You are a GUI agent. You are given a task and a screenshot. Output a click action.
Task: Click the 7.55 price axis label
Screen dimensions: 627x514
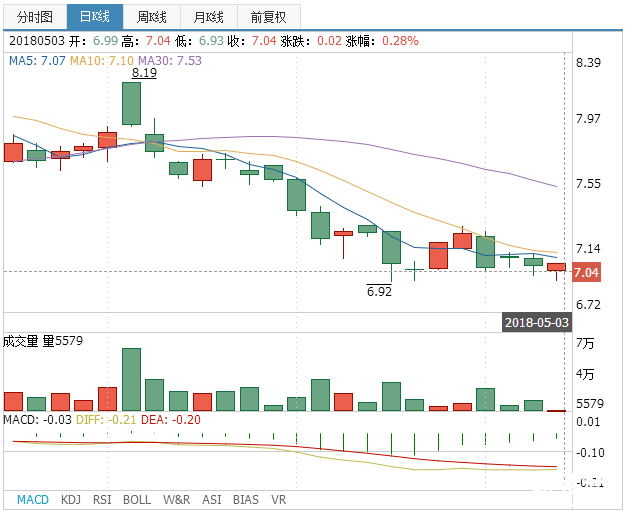tap(588, 184)
